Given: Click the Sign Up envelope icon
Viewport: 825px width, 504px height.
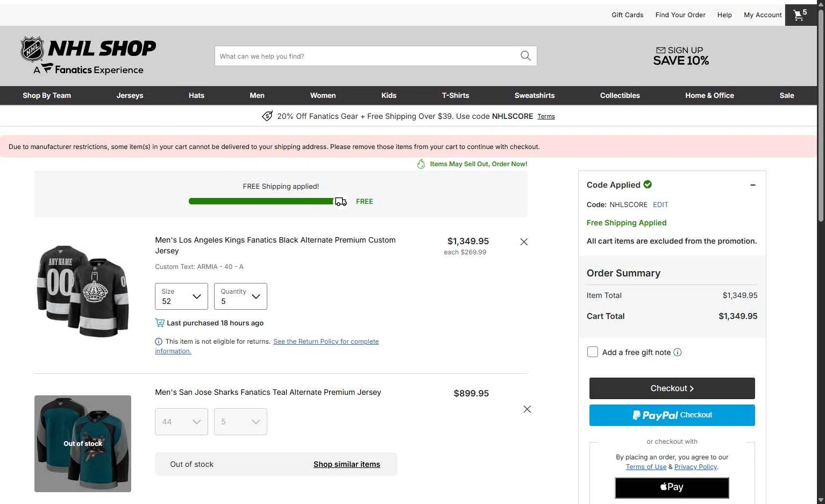Looking at the screenshot, I should 661,50.
